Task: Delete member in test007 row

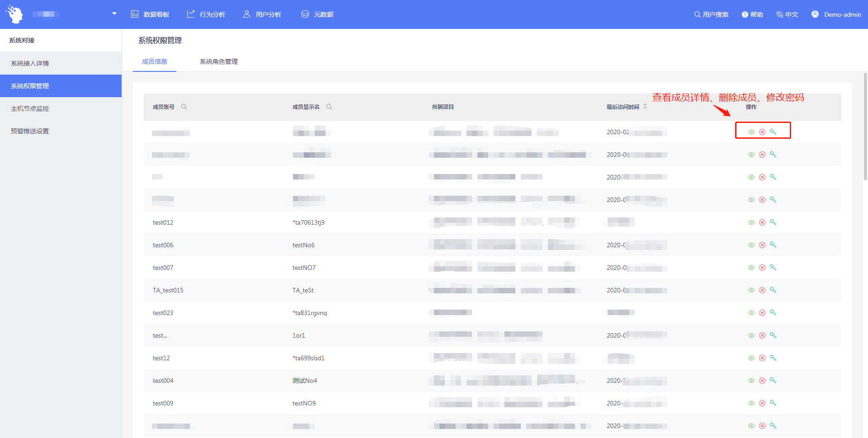Action: tap(762, 268)
